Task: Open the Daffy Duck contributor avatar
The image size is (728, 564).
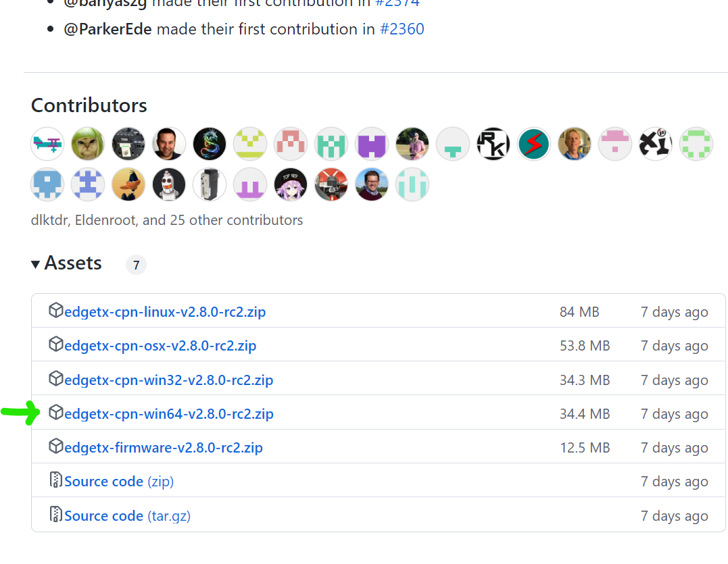Action: (x=128, y=184)
